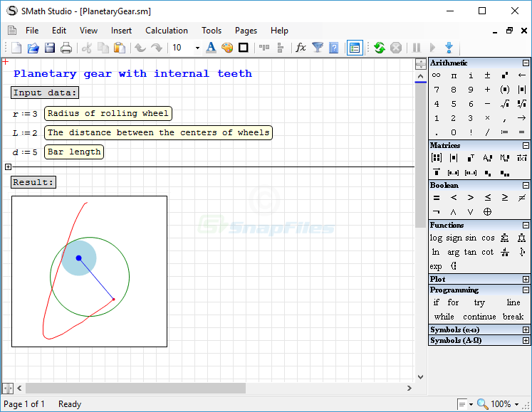This screenshot has width=532, height=412.
Task: Open a file with the folder icon
Action: 33,48
